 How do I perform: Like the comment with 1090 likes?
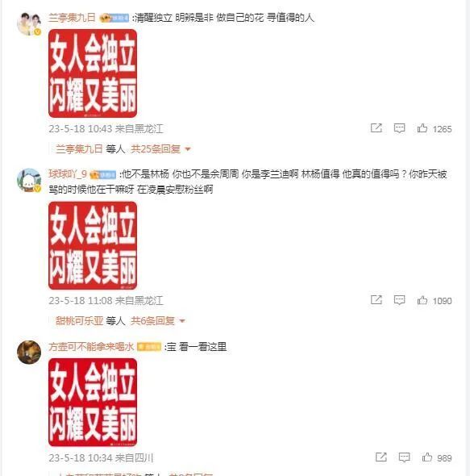tap(422, 300)
